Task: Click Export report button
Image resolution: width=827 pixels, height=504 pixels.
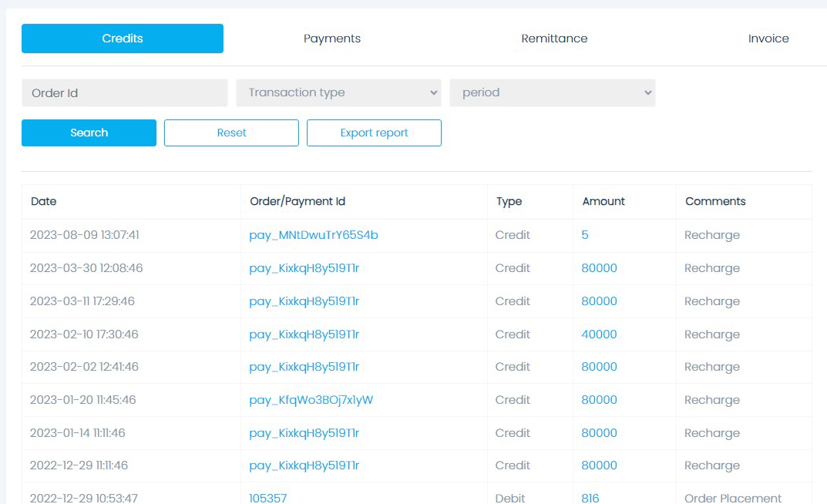Action: [374, 133]
